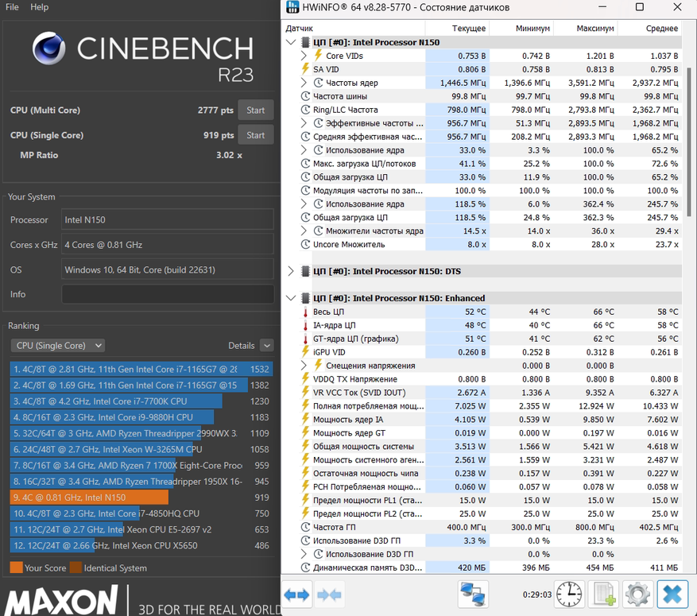Viewport: 697px width, 616px height.
Task: Collapse the ЦП [#0] Intel Processor N150 group
Action: pos(291,42)
